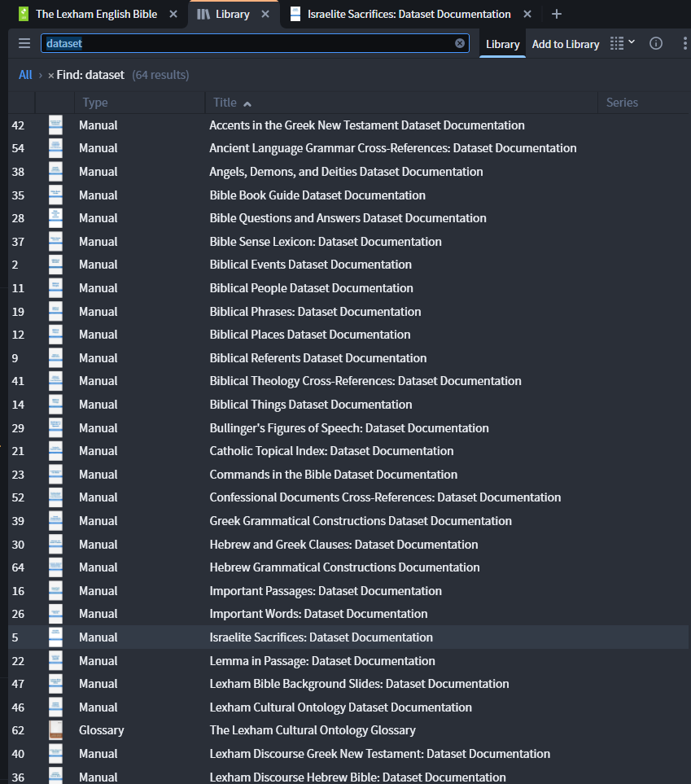Click the cover icon for Bible Sense Lexicon
This screenshot has height=784, width=691.
point(55,242)
